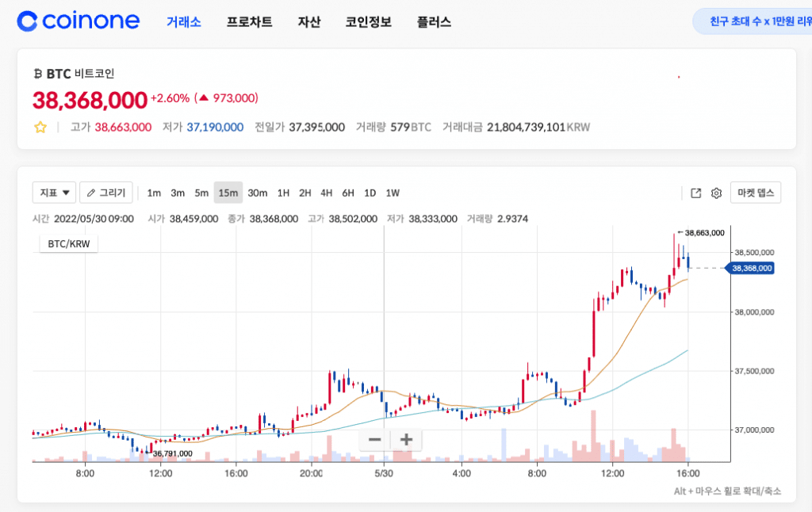Click the 20:00 label on time axis
This screenshot has height=512, width=812.
tap(311, 473)
